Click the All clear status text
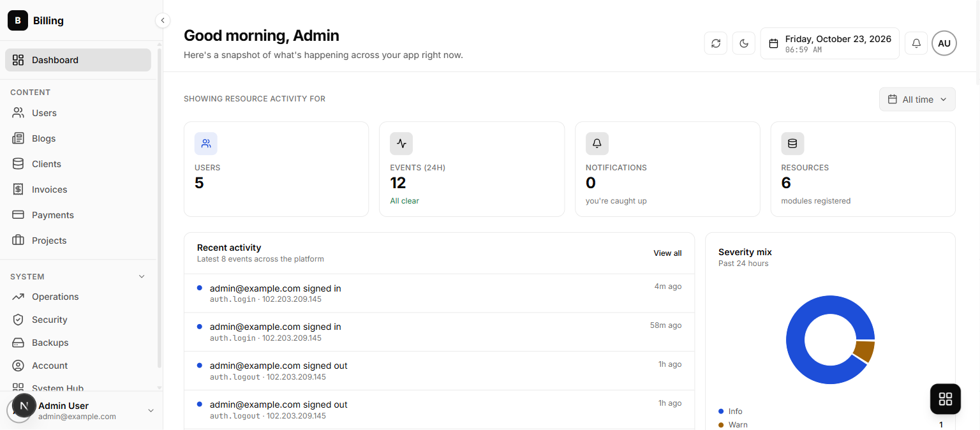Screen dimensions: 980x430 point(405,201)
